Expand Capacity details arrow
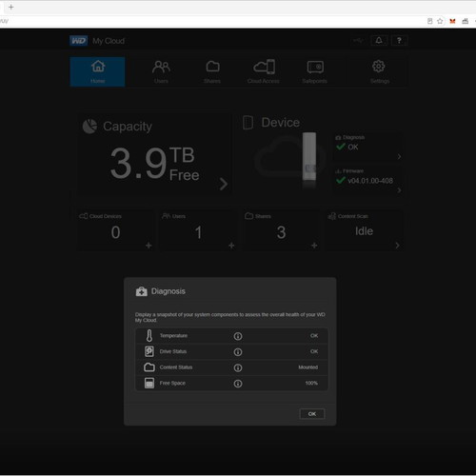 [x=224, y=184]
